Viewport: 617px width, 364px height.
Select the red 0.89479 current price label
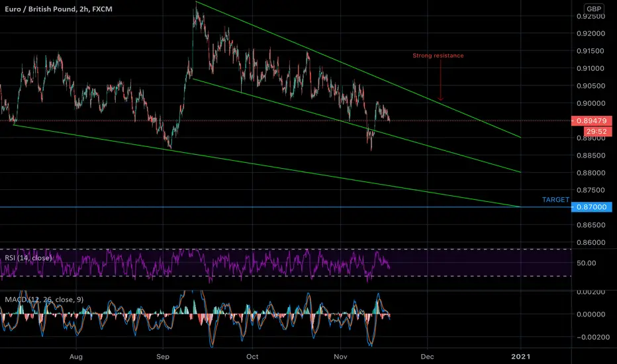point(591,121)
